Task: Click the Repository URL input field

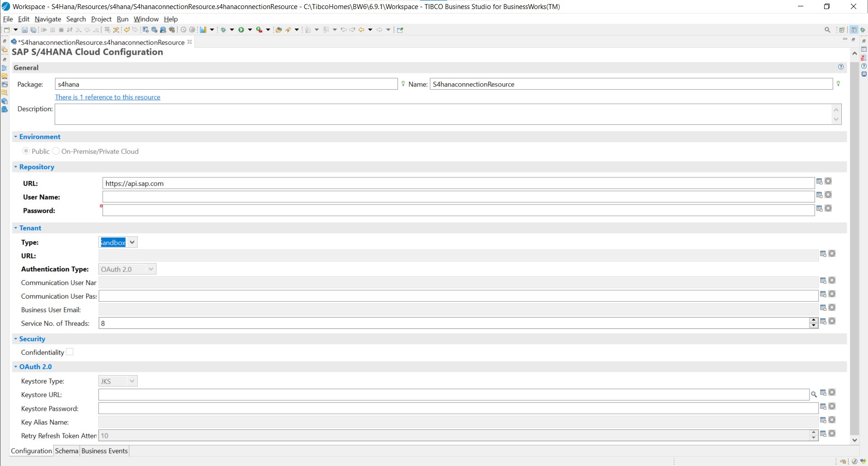Action: [458, 183]
